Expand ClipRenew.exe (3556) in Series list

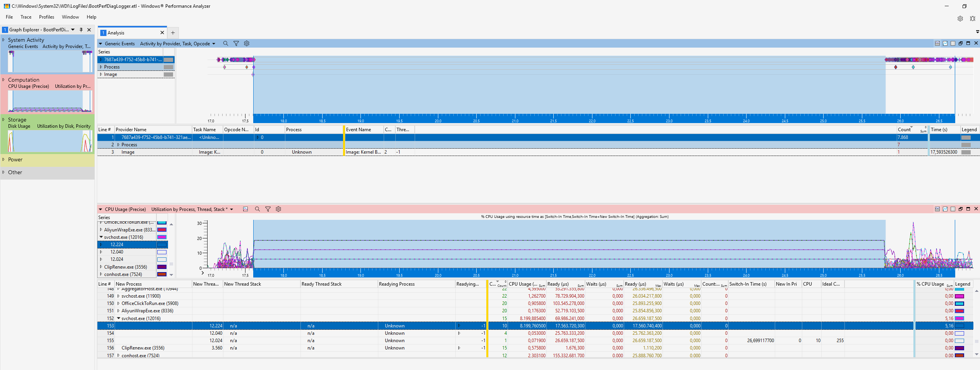coord(101,267)
